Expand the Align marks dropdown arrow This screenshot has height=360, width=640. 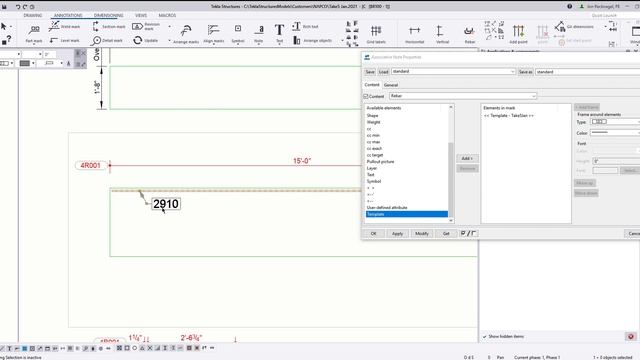(x=213, y=44)
